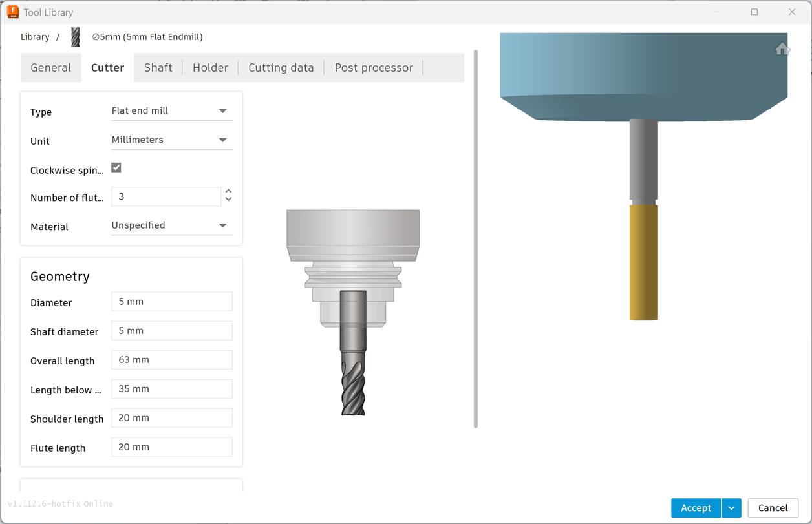812x524 pixels.
Task: Open the Holder tab
Action: coord(210,67)
